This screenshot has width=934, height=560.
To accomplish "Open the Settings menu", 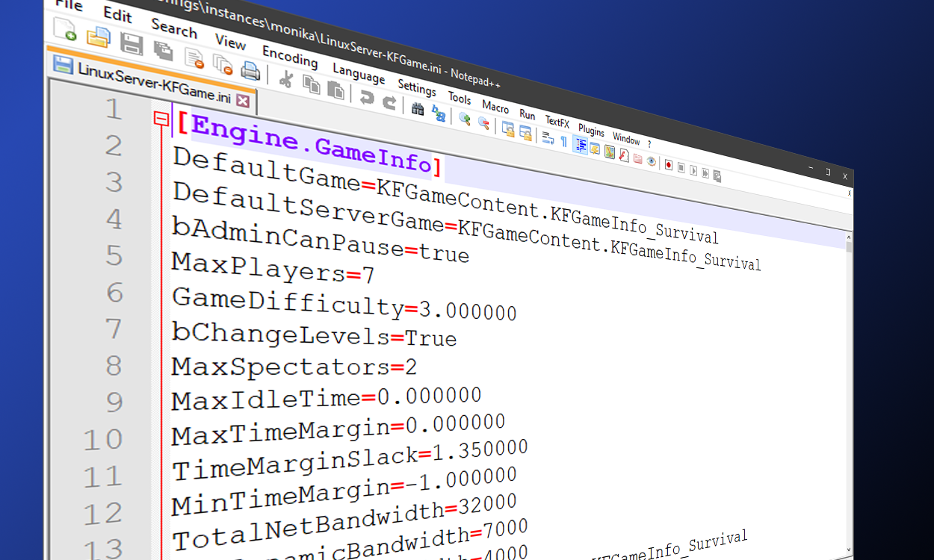I will [417, 88].
